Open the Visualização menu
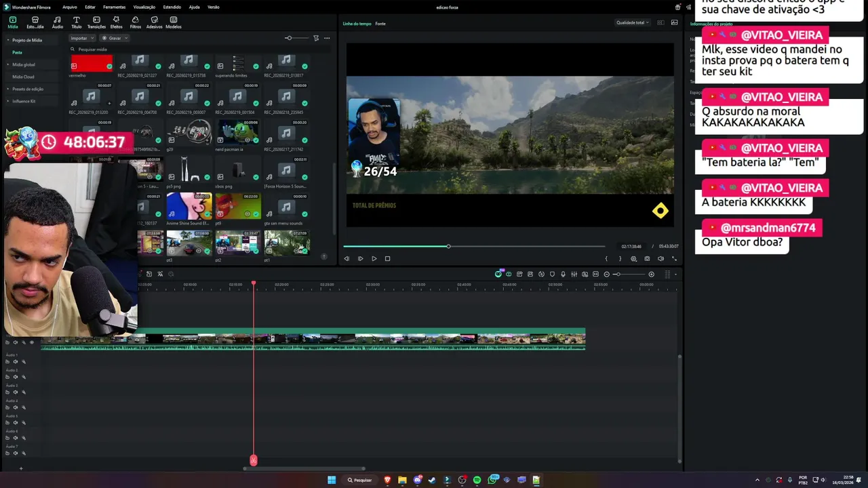This screenshot has width=868, height=488. pos(144,7)
